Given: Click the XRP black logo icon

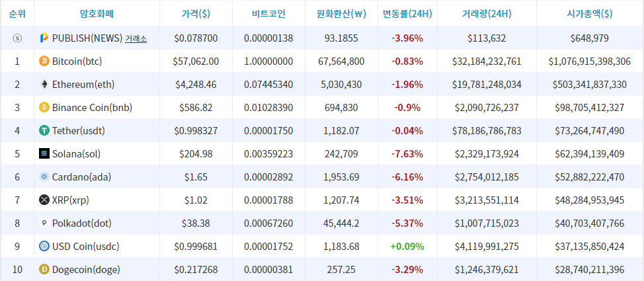Looking at the screenshot, I should (x=44, y=200).
